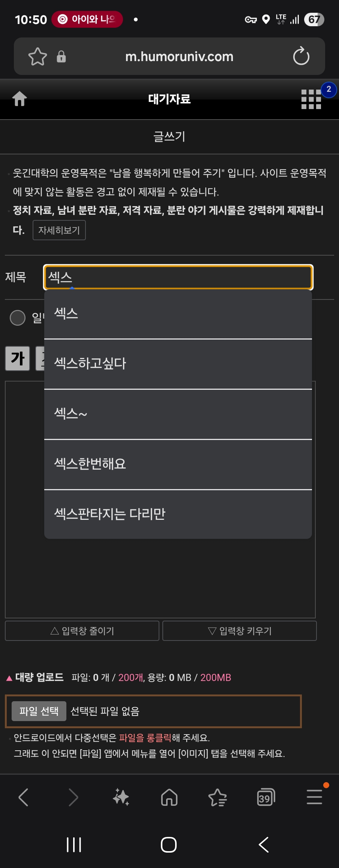Tap 입력창 줄이기 to shrink editor
The image size is (339, 868).
tap(82, 631)
